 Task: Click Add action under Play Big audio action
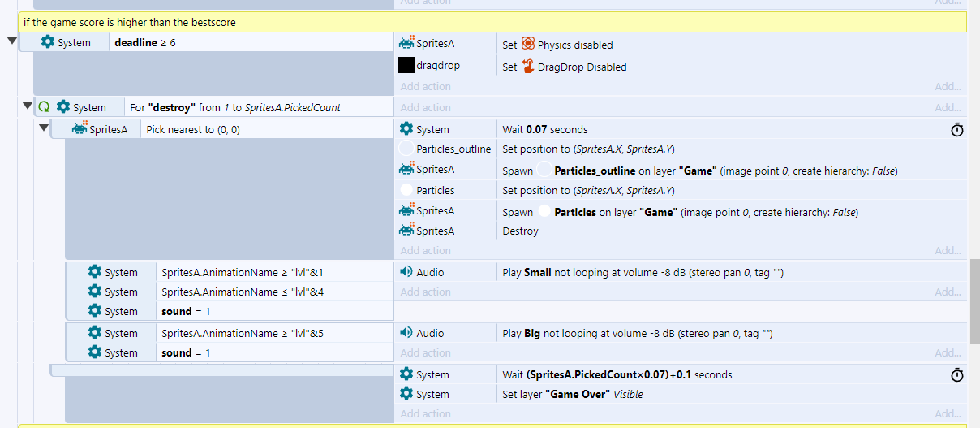425,353
